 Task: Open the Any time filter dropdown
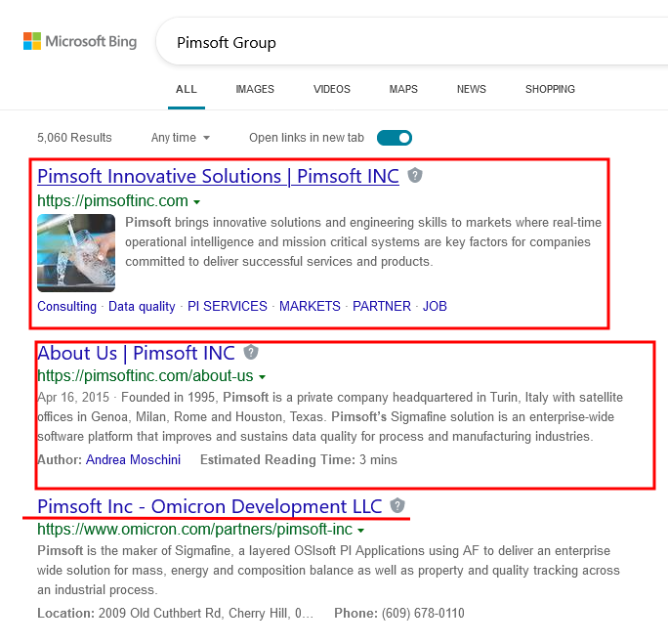point(181,138)
